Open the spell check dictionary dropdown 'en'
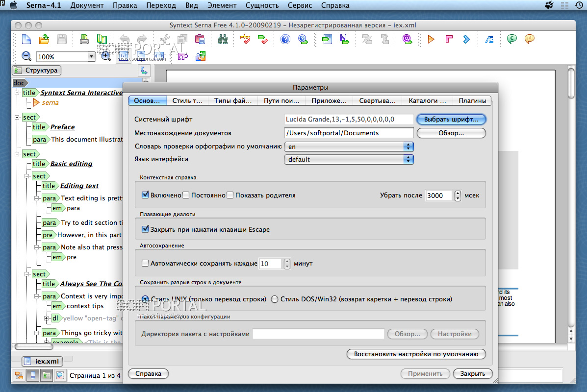The height and width of the screenshot is (392, 587). click(x=349, y=147)
